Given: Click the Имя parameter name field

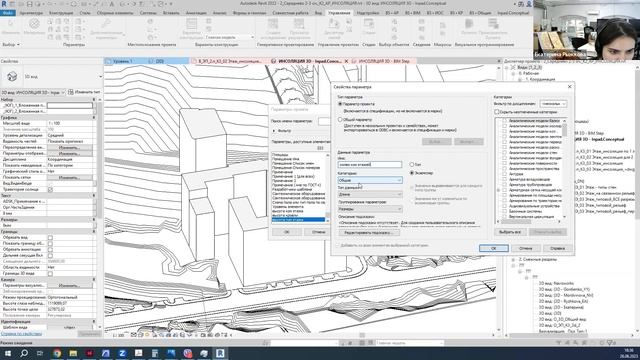Looking at the screenshot, I should pyautogui.click(x=370, y=164).
